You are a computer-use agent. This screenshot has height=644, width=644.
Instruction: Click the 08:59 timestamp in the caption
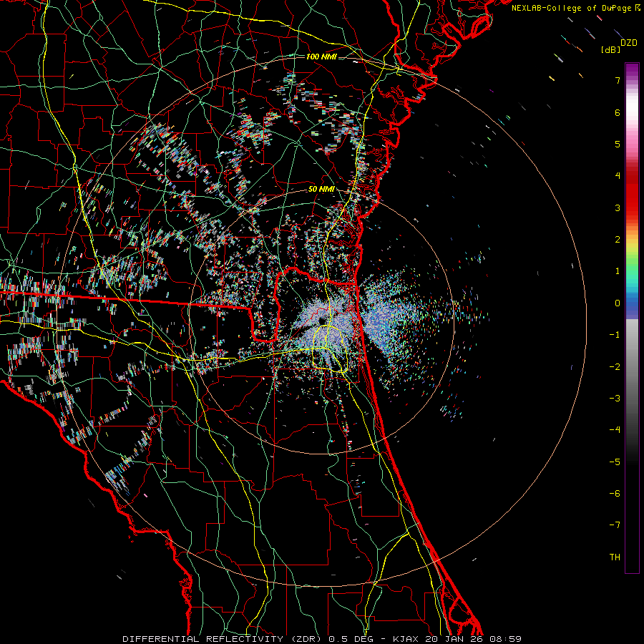(x=507, y=639)
